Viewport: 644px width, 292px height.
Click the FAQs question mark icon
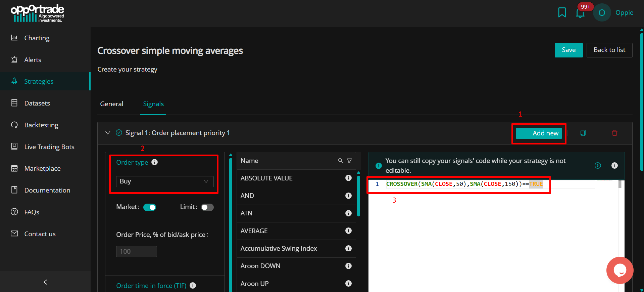point(14,212)
